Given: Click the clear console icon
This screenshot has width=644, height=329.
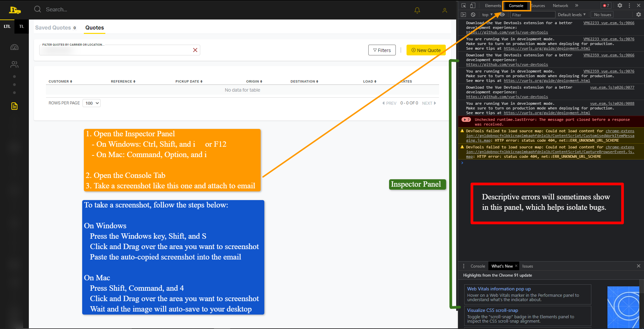Looking at the screenshot, I should tap(473, 14).
